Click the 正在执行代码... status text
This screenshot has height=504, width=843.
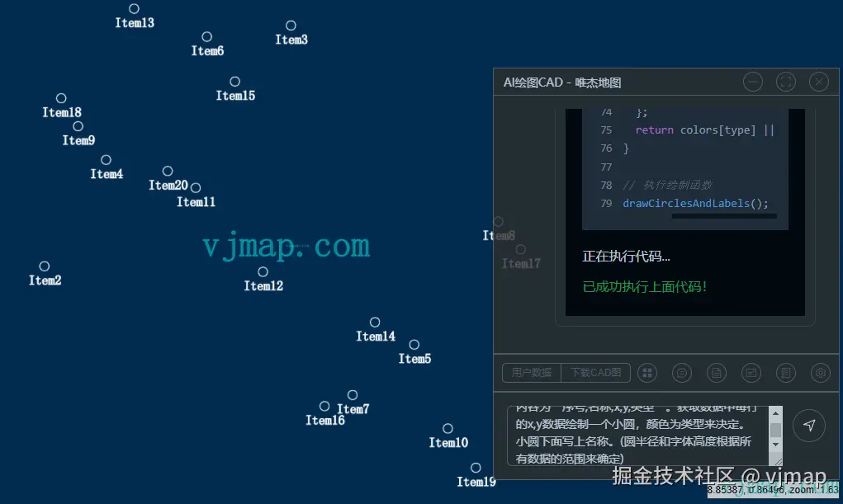pyautogui.click(x=627, y=257)
